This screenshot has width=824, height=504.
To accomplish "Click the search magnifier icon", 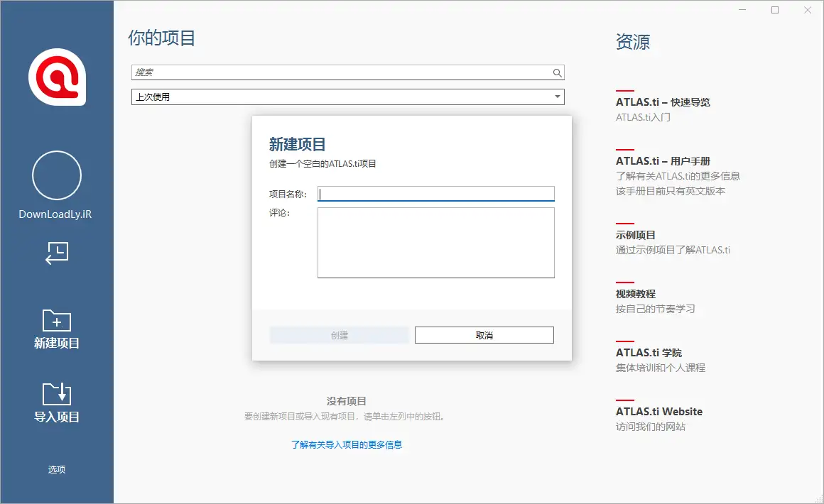I will [x=558, y=73].
